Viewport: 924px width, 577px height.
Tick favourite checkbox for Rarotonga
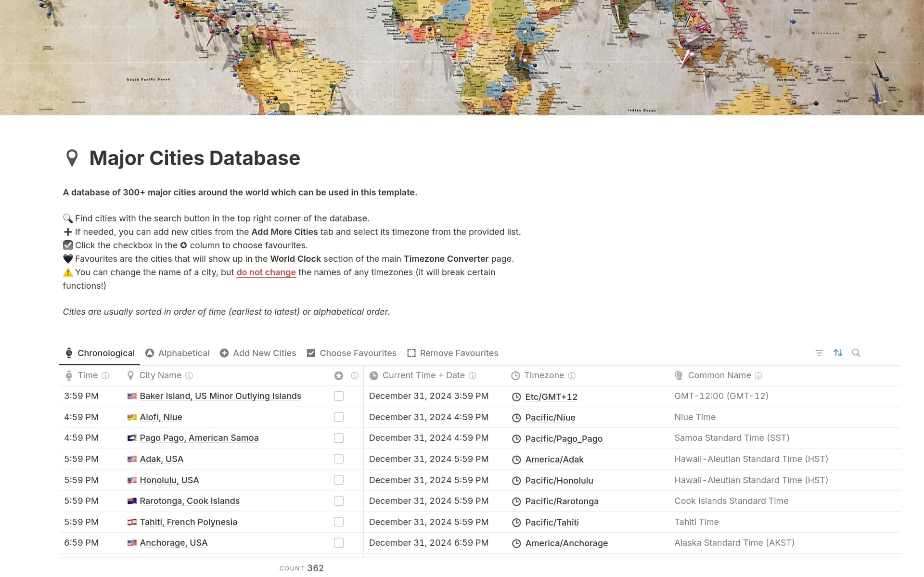pyautogui.click(x=339, y=501)
